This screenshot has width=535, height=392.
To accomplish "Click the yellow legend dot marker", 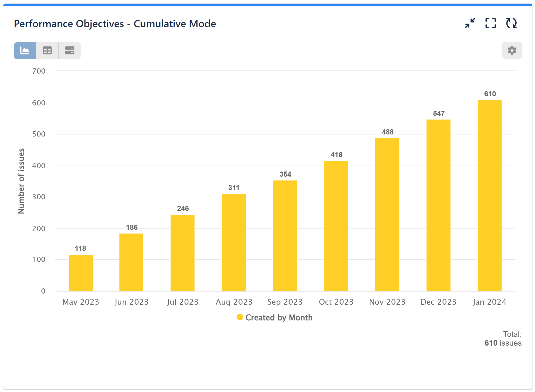I will point(240,317).
